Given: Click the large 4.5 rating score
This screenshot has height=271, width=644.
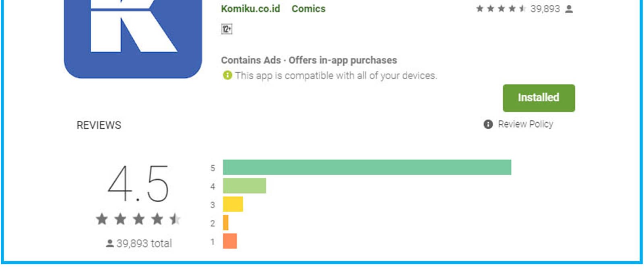Looking at the screenshot, I should tap(138, 184).
